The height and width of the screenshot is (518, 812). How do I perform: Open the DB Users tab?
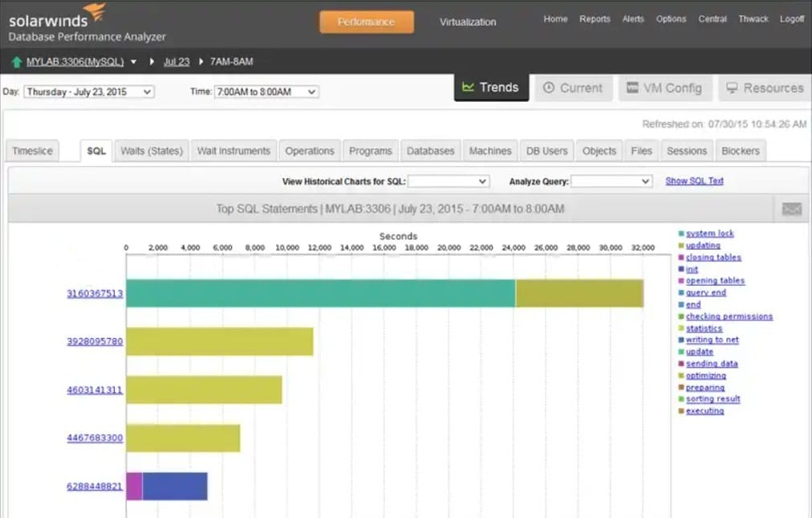pyautogui.click(x=547, y=151)
